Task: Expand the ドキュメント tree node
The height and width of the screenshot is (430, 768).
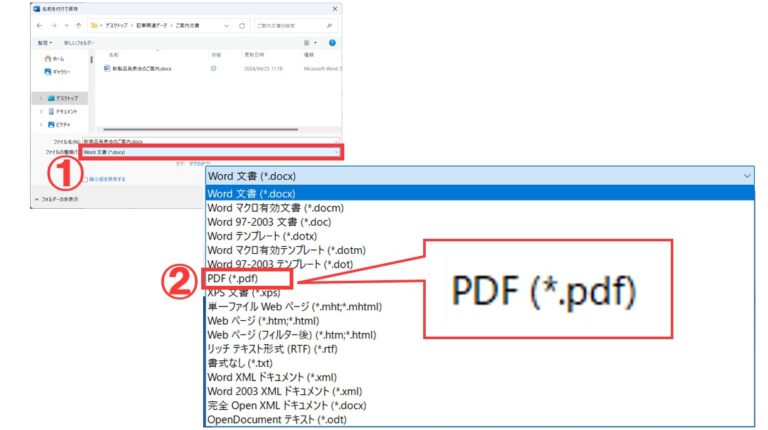Action: pyautogui.click(x=40, y=111)
